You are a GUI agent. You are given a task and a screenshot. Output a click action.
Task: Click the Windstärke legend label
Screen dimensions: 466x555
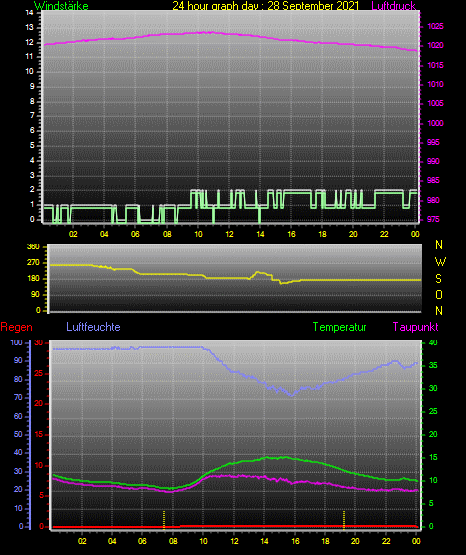coord(61,6)
